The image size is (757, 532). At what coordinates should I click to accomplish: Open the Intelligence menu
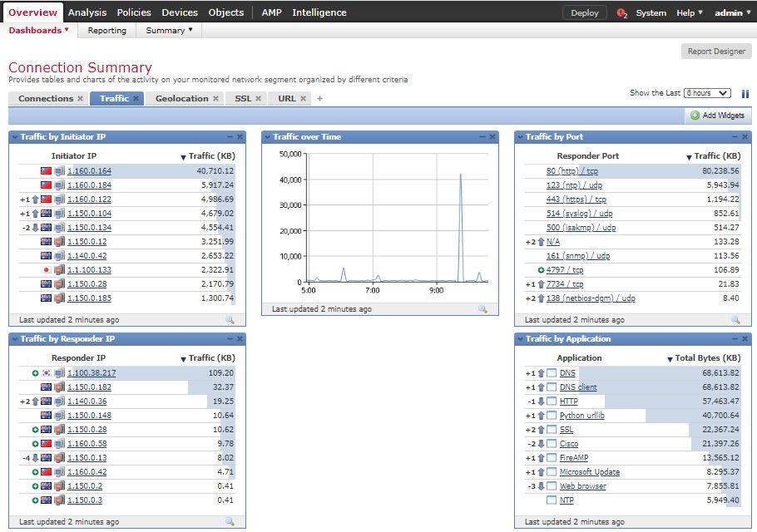319,12
